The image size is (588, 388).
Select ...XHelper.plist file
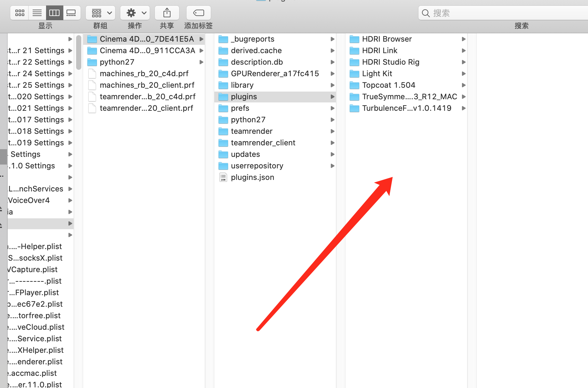point(41,350)
